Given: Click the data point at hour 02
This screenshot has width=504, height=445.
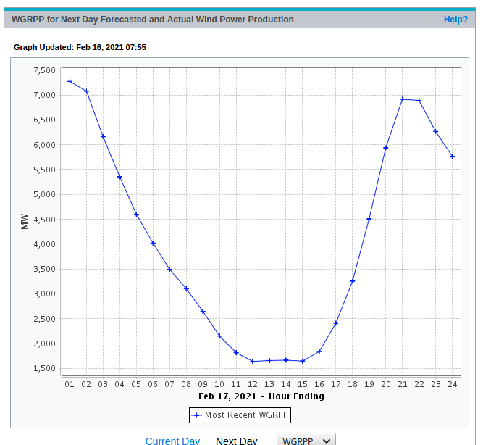Looking at the screenshot, I should point(86,91).
